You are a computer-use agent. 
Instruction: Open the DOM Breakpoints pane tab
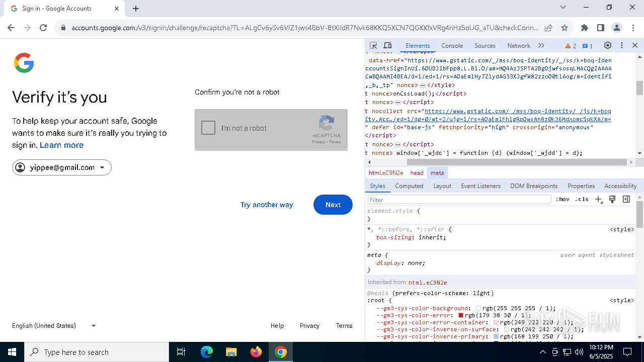tap(534, 186)
